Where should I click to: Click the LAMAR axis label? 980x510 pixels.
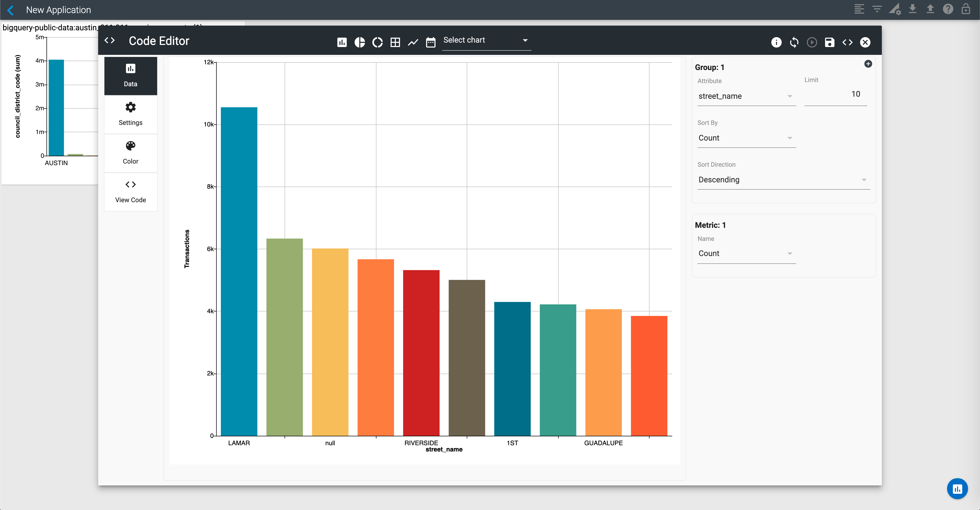tap(239, 443)
